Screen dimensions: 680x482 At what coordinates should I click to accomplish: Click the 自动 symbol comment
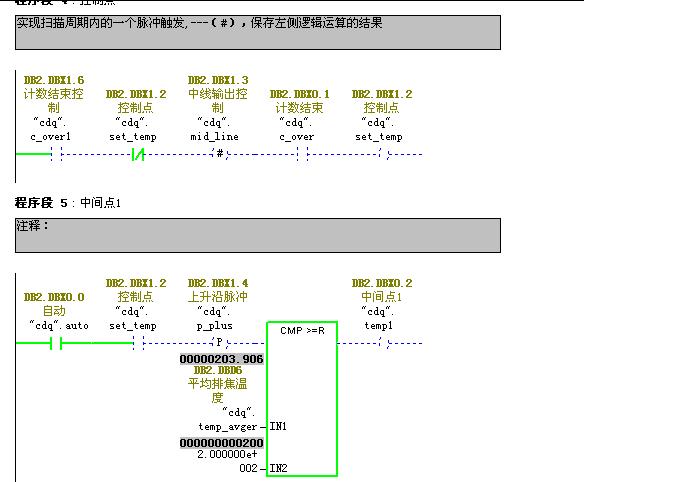tap(54, 311)
